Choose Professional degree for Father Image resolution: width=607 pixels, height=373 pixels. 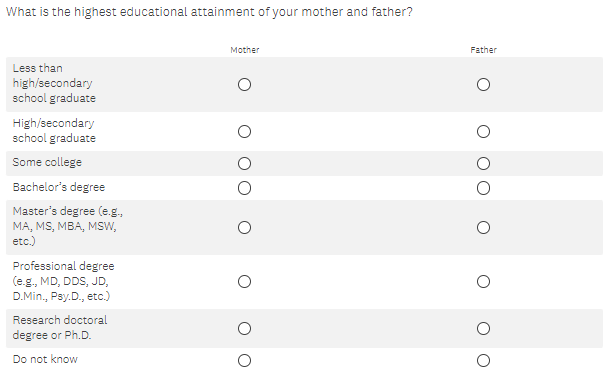(x=483, y=281)
